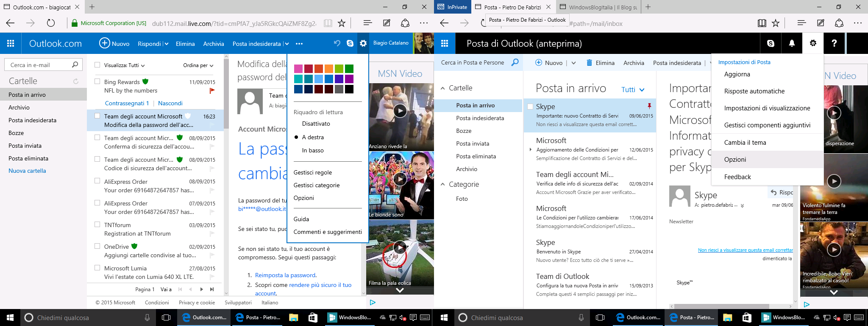Expand the Microsoft conversation dated 12/06/2015
868x326 pixels.
(530, 149)
